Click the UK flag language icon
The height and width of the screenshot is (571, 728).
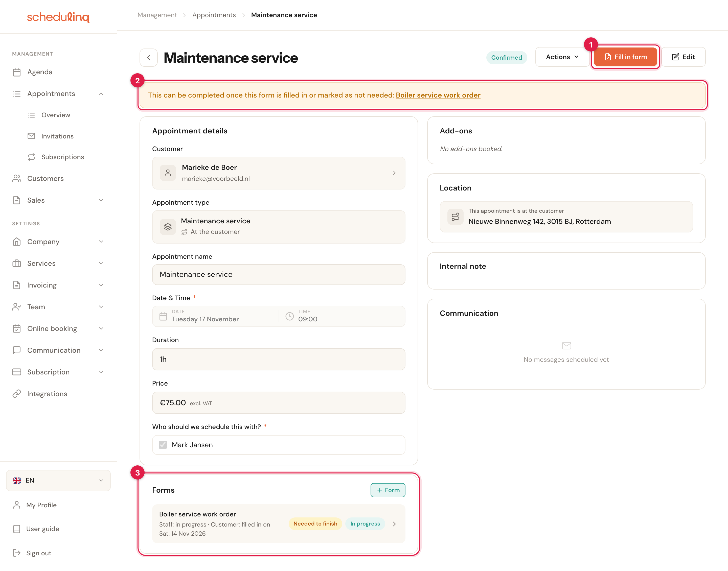tap(17, 480)
